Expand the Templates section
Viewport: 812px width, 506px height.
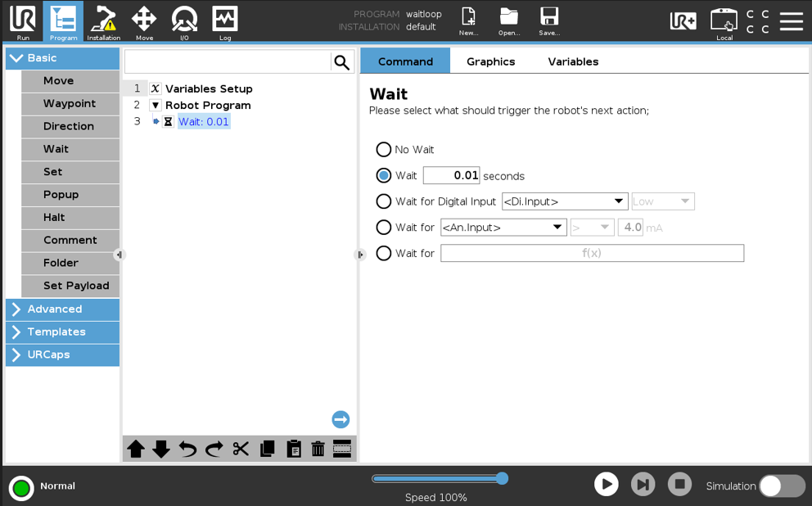63,332
